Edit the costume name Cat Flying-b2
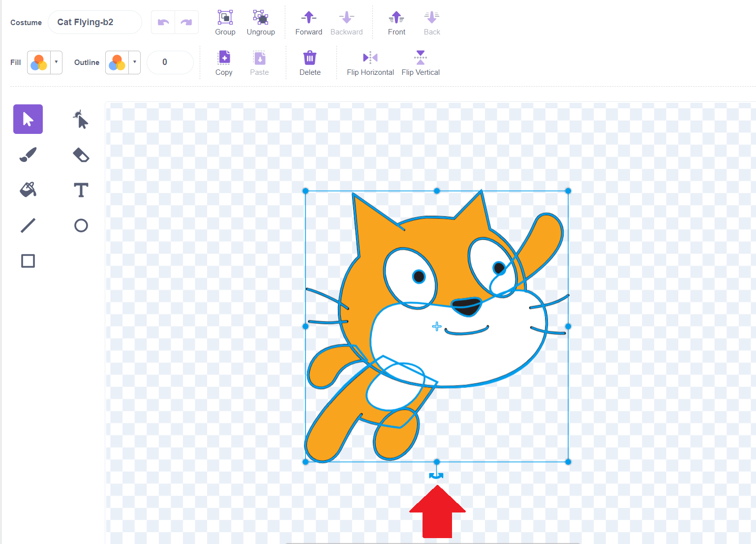This screenshot has width=756, height=544. [x=95, y=22]
